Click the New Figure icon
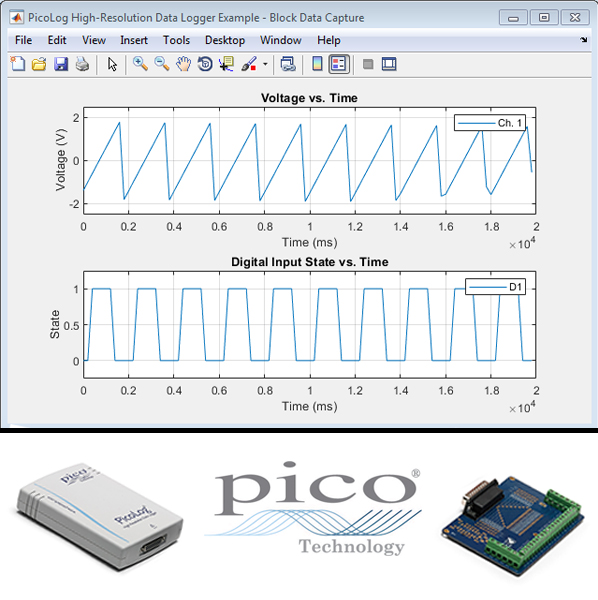 (x=18, y=64)
